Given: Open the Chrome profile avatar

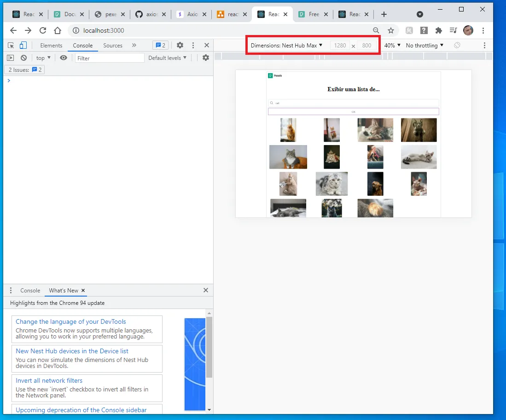Looking at the screenshot, I should click(x=468, y=30).
